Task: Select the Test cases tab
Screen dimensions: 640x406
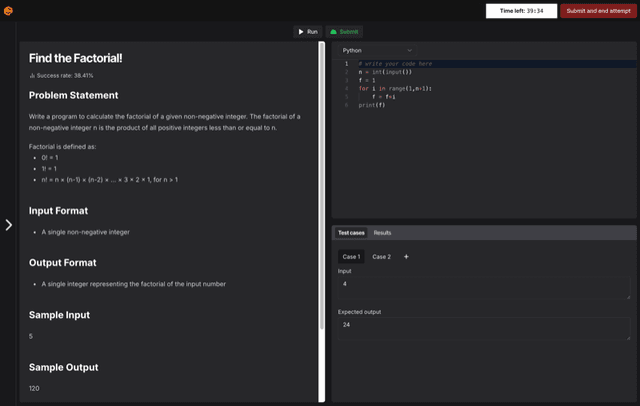Action: click(351, 233)
